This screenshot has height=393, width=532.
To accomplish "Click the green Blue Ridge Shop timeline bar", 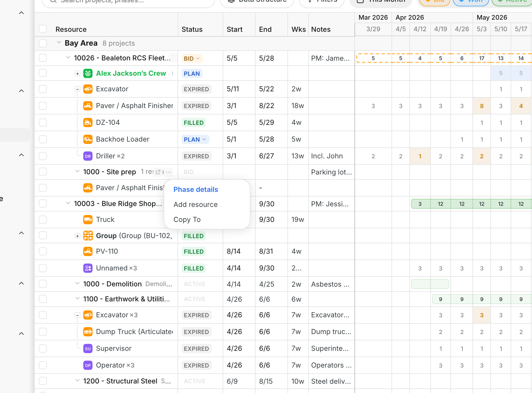I will coord(471,204).
